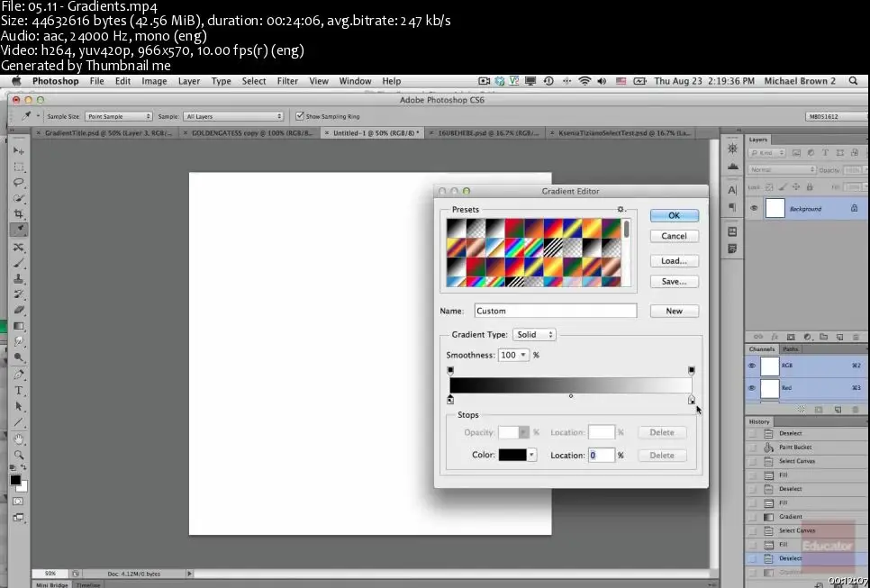The height and width of the screenshot is (588, 870).
Task: Open the Layer menu
Action: coord(188,81)
